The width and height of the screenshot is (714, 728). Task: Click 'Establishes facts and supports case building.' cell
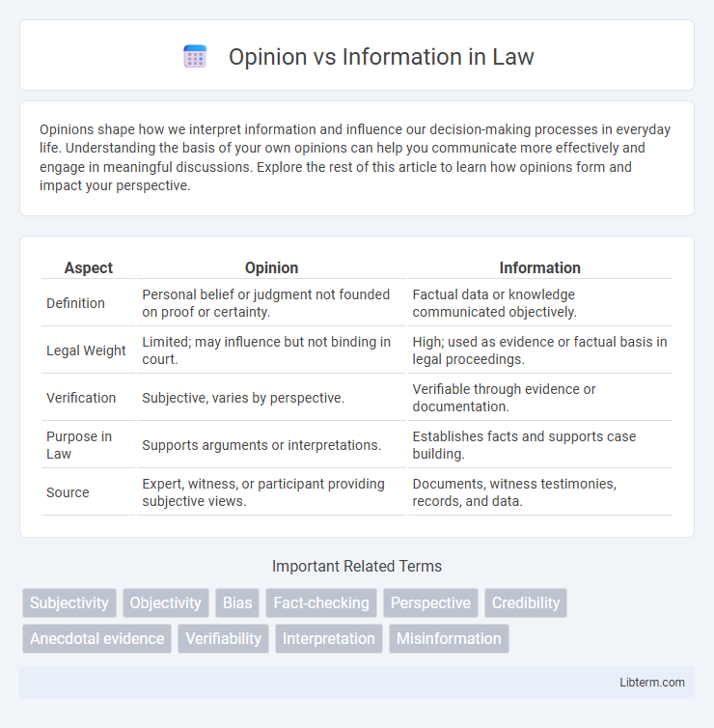[x=539, y=445]
